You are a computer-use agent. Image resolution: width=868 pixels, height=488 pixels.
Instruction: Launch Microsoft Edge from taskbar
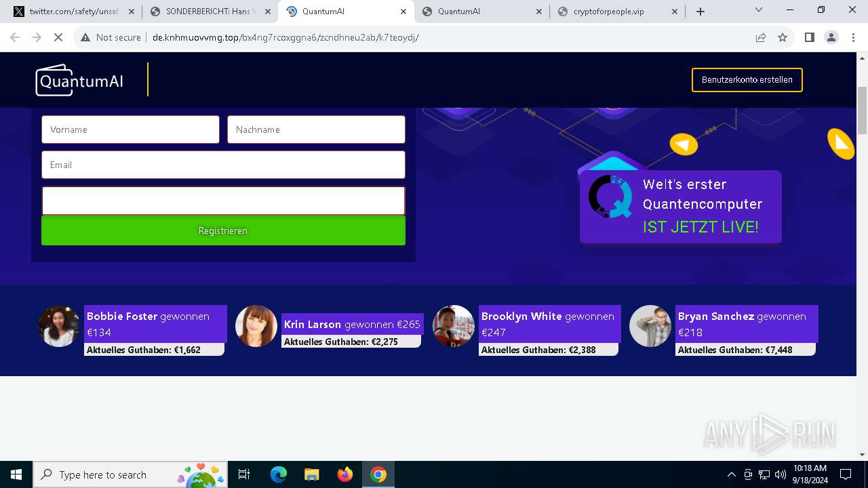coord(279,474)
